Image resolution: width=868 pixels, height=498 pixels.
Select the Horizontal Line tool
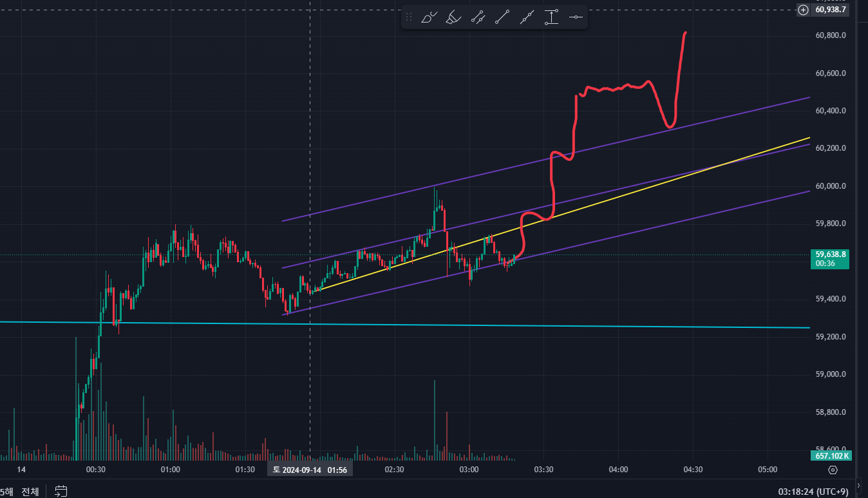click(x=576, y=17)
